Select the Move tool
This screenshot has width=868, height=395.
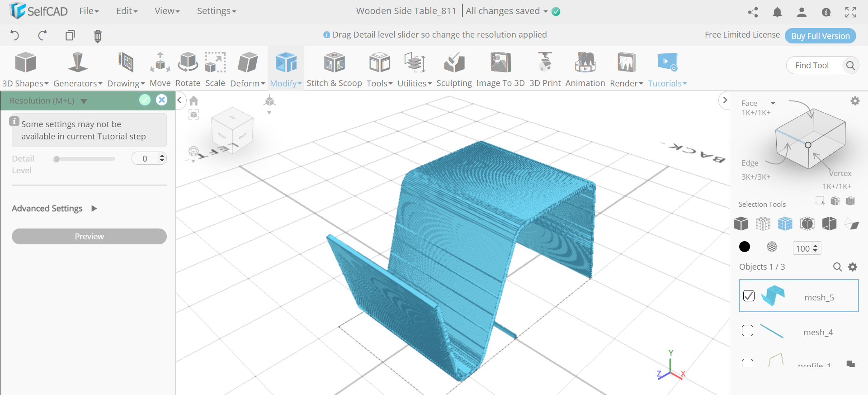click(x=160, y=69)
